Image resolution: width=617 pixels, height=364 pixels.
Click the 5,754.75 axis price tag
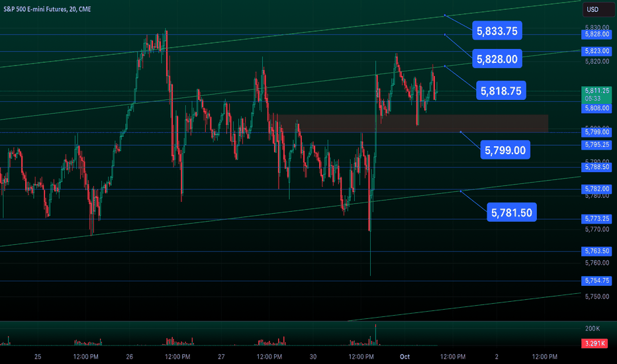[x=597, y=281]
